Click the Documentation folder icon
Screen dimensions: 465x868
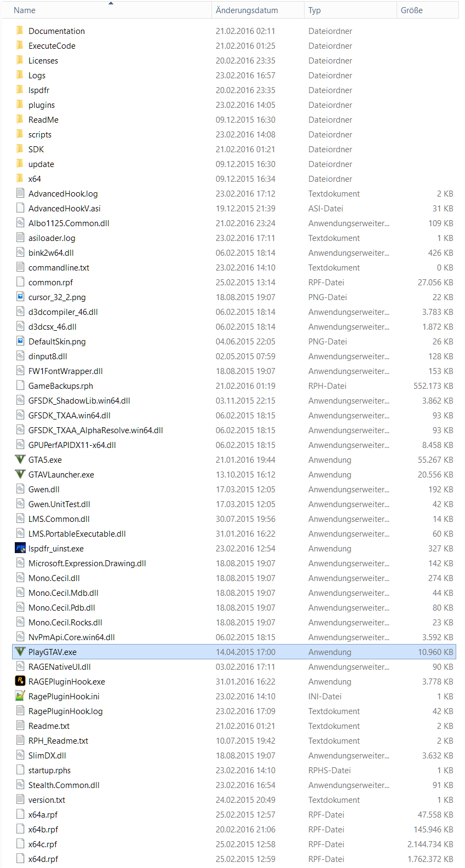(x=20, y=31)
